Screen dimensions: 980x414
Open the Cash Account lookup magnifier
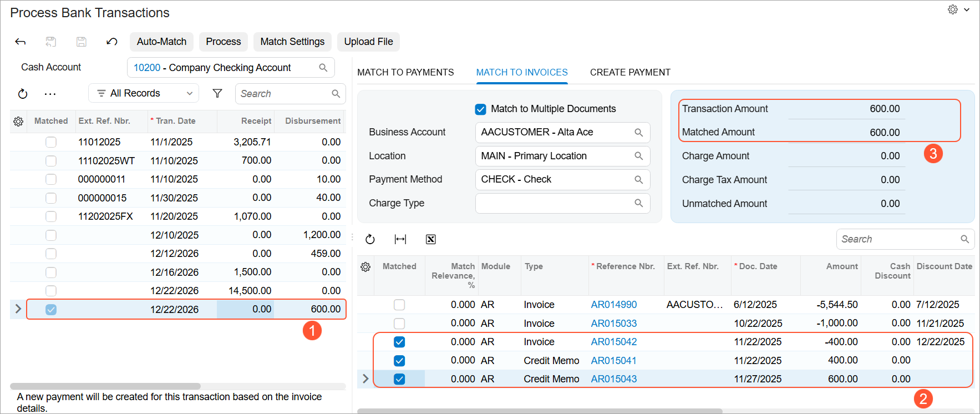tap(323, 68)
